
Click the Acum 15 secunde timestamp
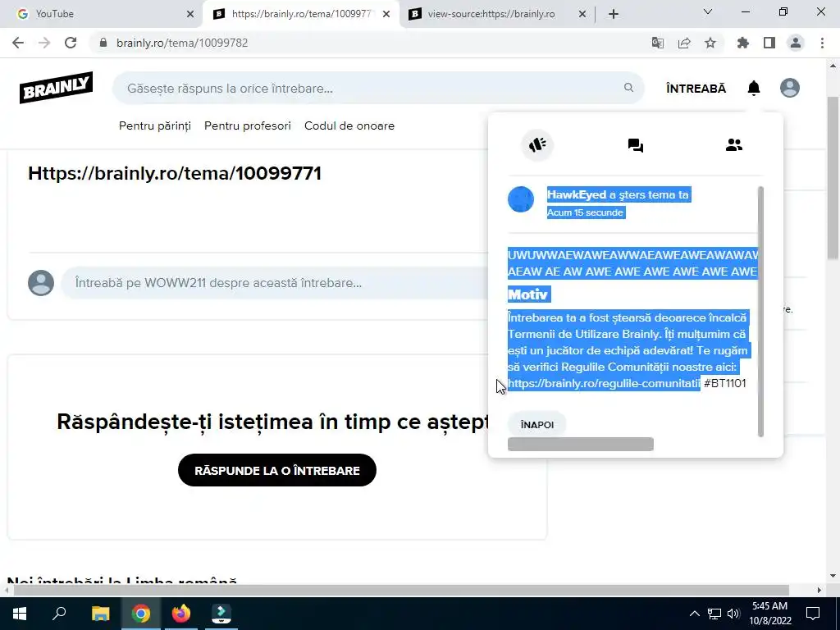[x=585, y=212]
